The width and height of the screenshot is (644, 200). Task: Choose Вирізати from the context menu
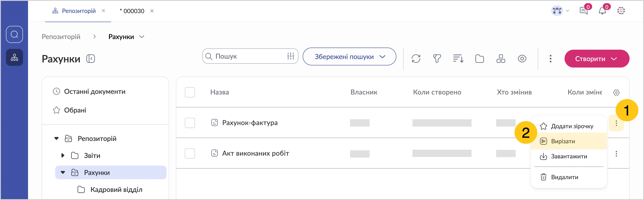563,141
